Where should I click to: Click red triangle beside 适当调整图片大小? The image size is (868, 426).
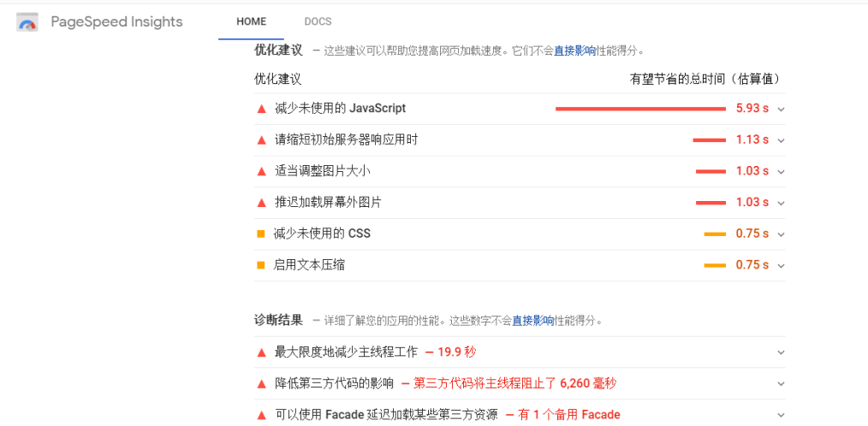pyautogui.click(x=262, y=171)
